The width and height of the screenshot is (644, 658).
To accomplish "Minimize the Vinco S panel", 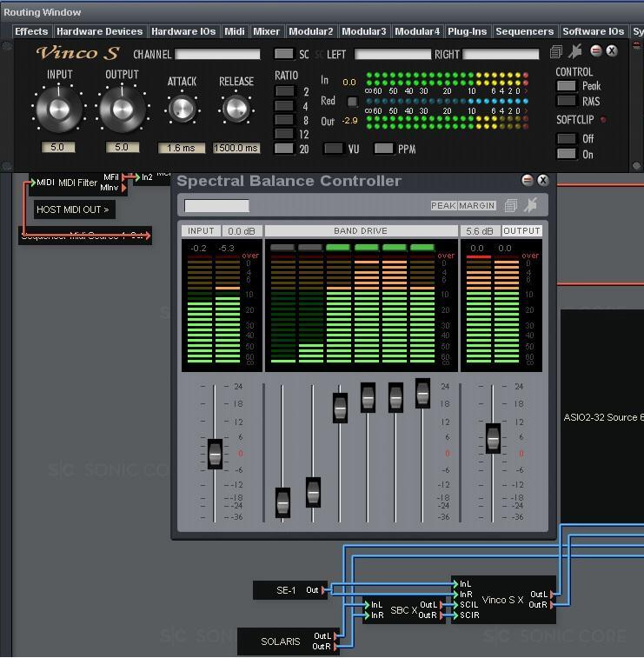I will 595,50.
